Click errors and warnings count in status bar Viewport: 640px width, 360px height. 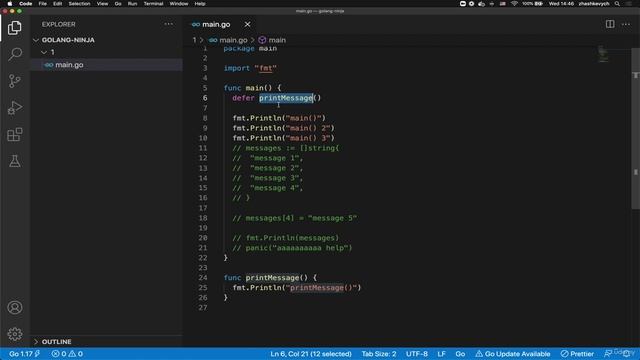(x=67, y=354)
